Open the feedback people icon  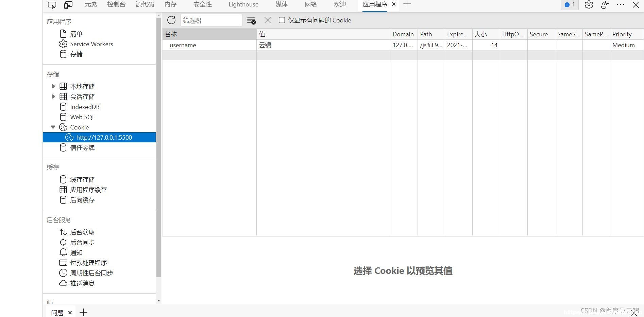click(605, 5)
